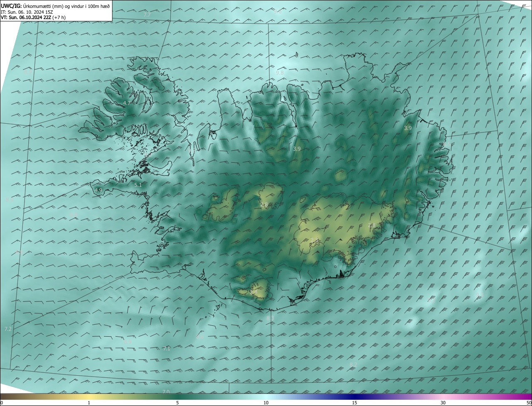
Task: Select the 'VT: Sun. 06.10.2024 22Z (+7 h)' line
Action: [33, 17]
